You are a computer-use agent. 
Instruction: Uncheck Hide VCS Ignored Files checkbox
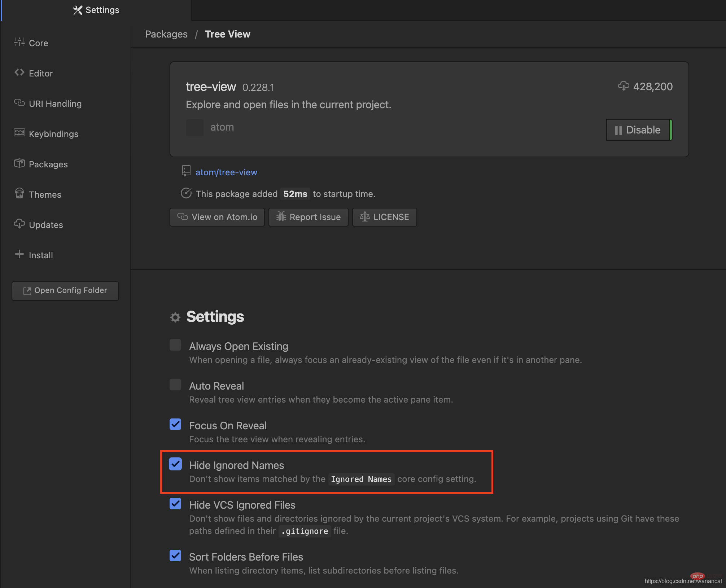point(175,504)
